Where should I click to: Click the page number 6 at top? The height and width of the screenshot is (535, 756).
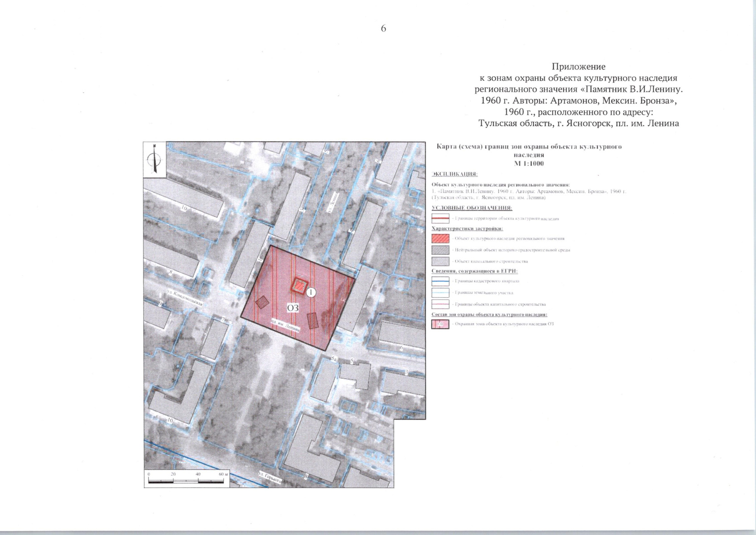point(383,29)
